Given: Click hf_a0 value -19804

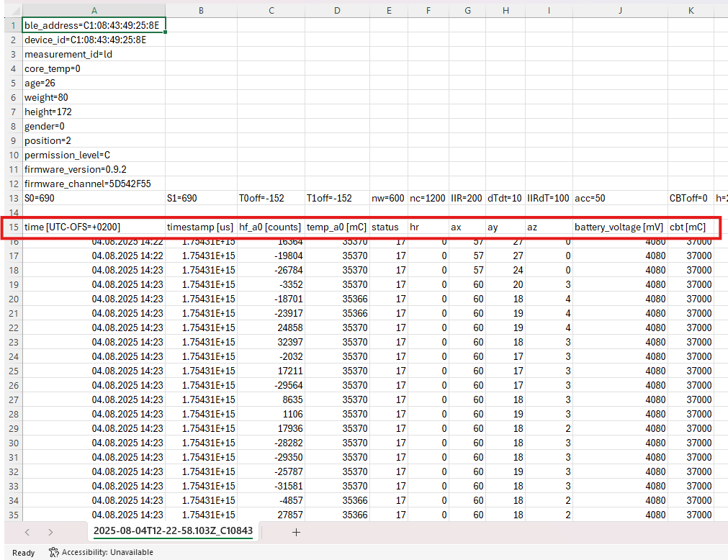Looking at the screenshot, I should (x=271, y=256).
